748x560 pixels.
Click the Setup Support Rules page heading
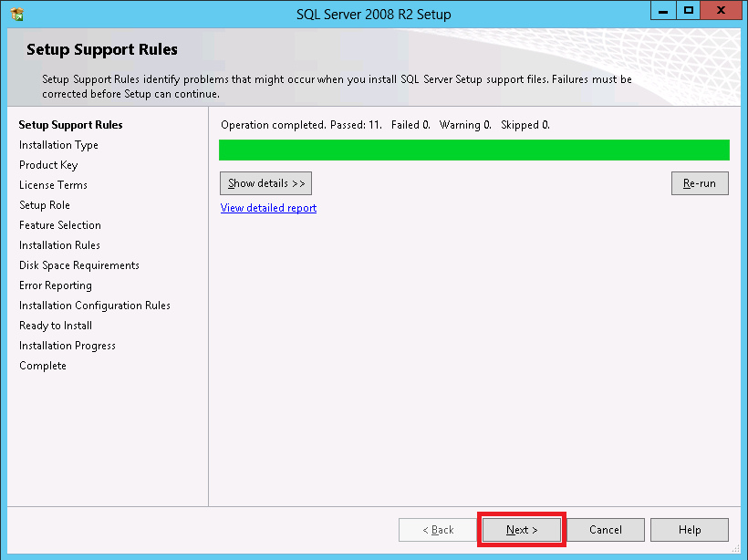(x=102, y=49)
